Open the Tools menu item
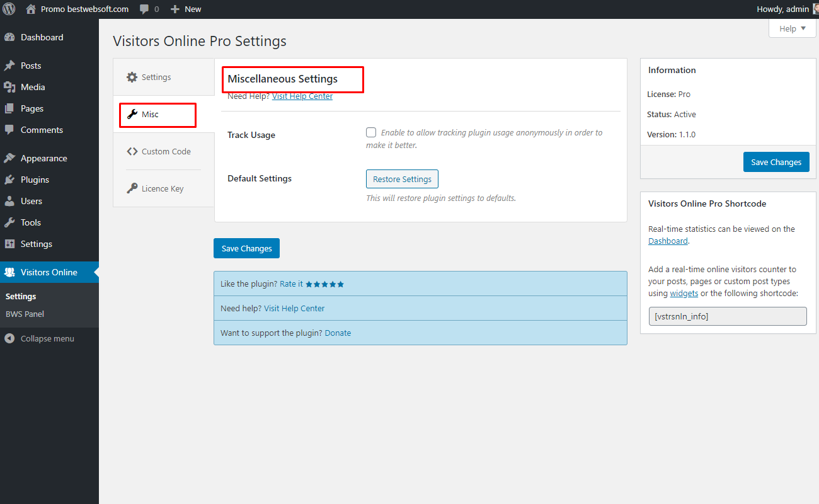 tap(49, 222)
